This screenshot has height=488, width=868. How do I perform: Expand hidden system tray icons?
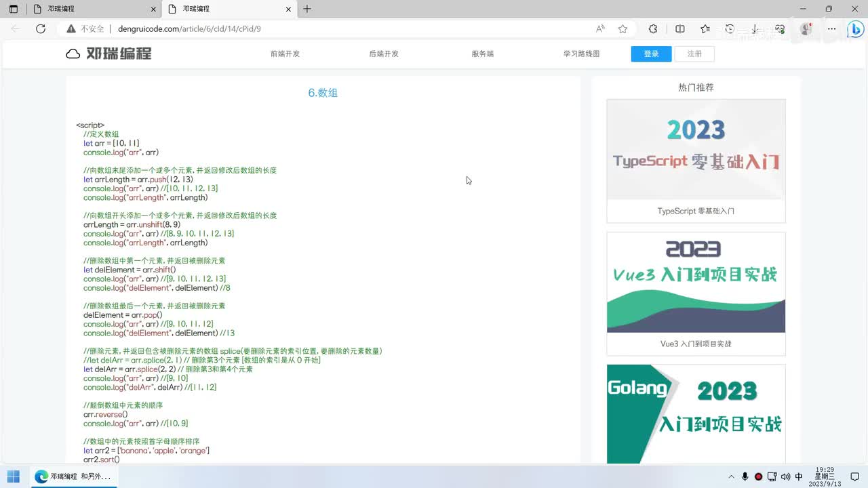pos(732,476)
